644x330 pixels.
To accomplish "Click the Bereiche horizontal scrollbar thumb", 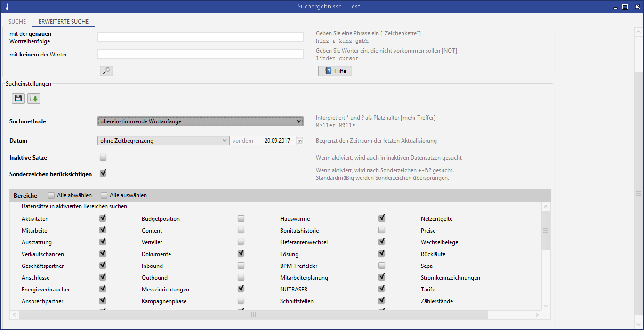I will coord(253,314).
